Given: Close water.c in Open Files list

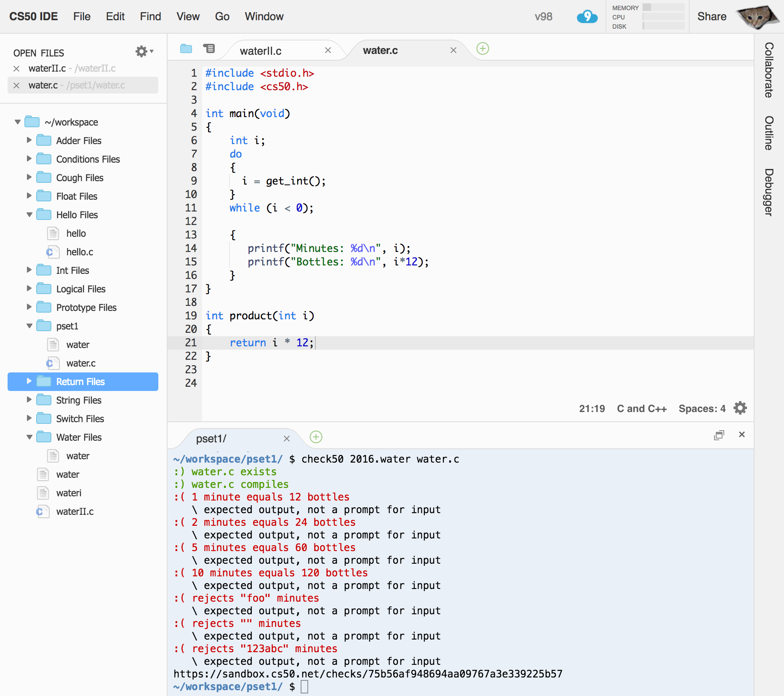Looking at the screenshot, I should click(x=16, y=86).
